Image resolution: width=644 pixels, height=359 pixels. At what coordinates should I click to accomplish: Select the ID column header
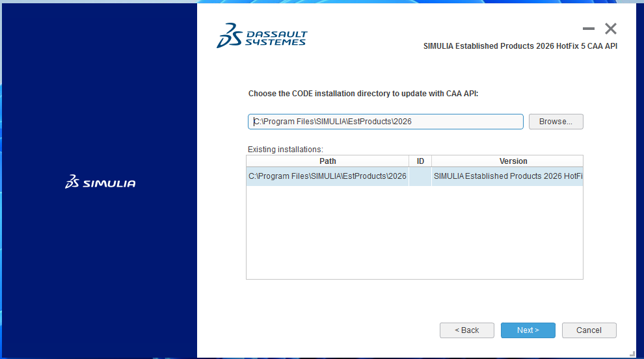tap(420, 161)
